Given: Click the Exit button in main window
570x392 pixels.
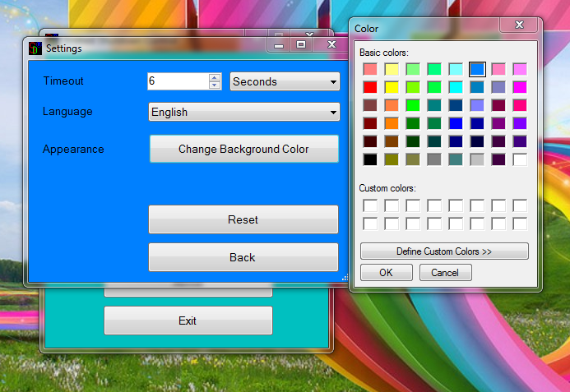Looking at the screenshot, I should tap(188, 321).
